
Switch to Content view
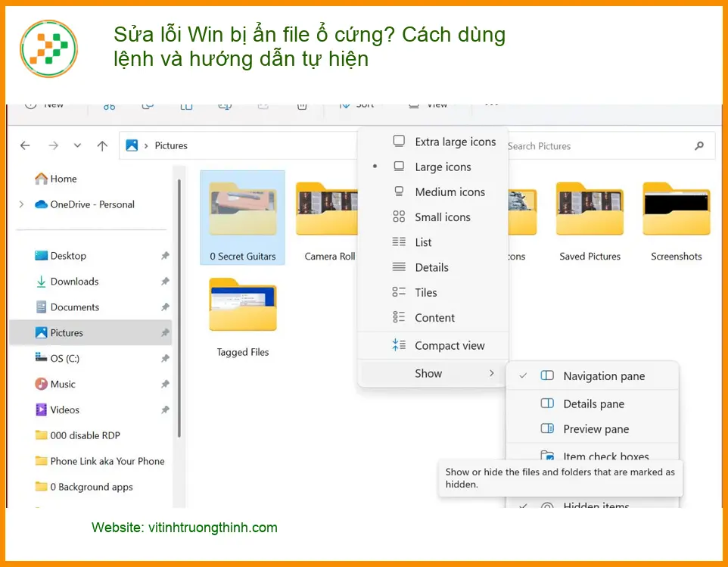(x=433, y=318)
